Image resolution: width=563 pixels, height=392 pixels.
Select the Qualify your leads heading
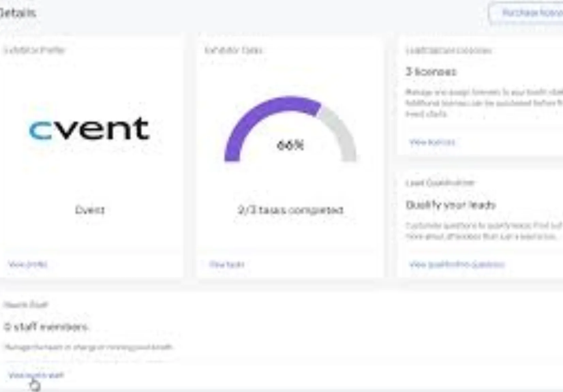tap(451, 205)
